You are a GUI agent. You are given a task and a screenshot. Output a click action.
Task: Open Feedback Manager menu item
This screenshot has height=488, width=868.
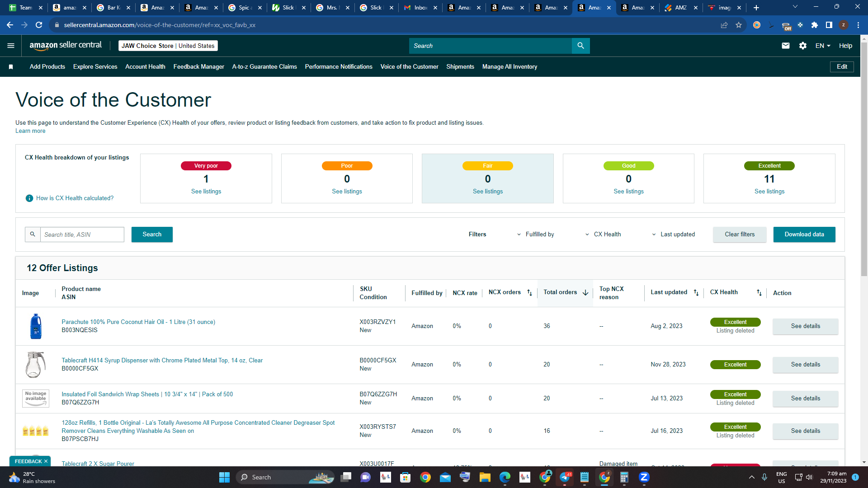198,67
